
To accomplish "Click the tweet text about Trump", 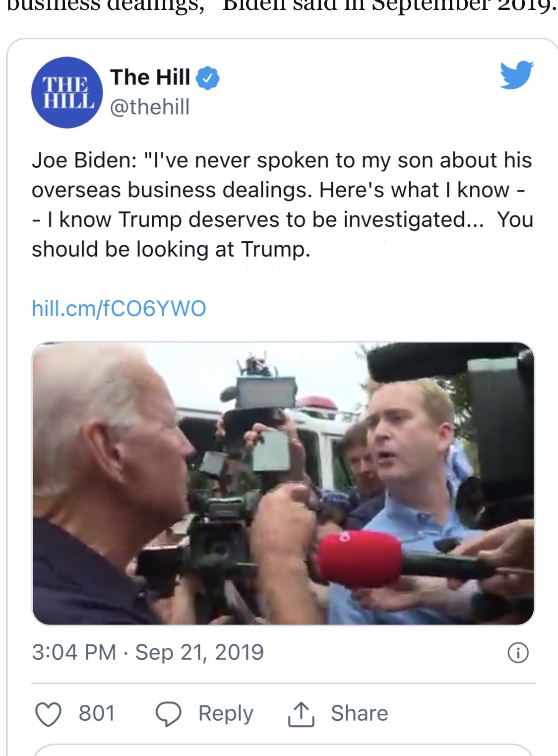I will pos(282,205).
